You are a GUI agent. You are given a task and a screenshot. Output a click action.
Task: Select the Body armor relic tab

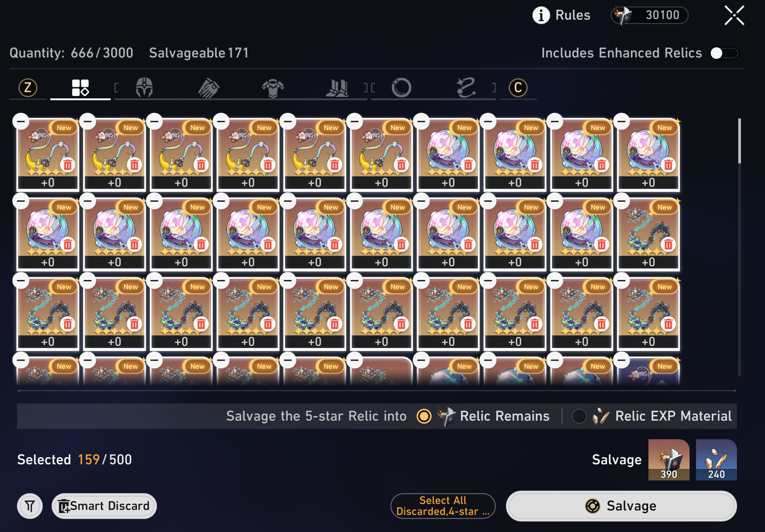point(273,88)
